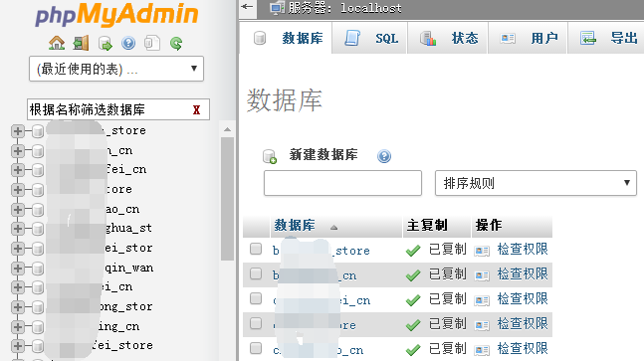Click 检查权限 for the …o_cn row
Viewport: 644px width, 361px height.
tap(523, 348)
